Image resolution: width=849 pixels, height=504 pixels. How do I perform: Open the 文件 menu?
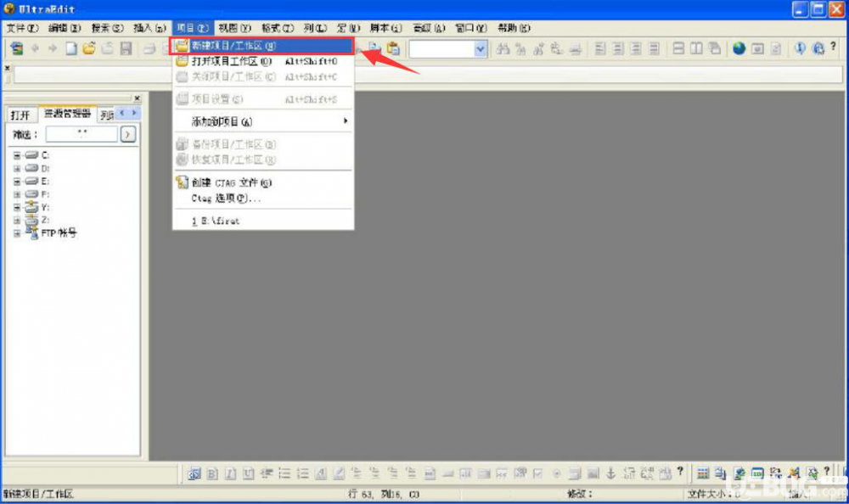(22, 28)
